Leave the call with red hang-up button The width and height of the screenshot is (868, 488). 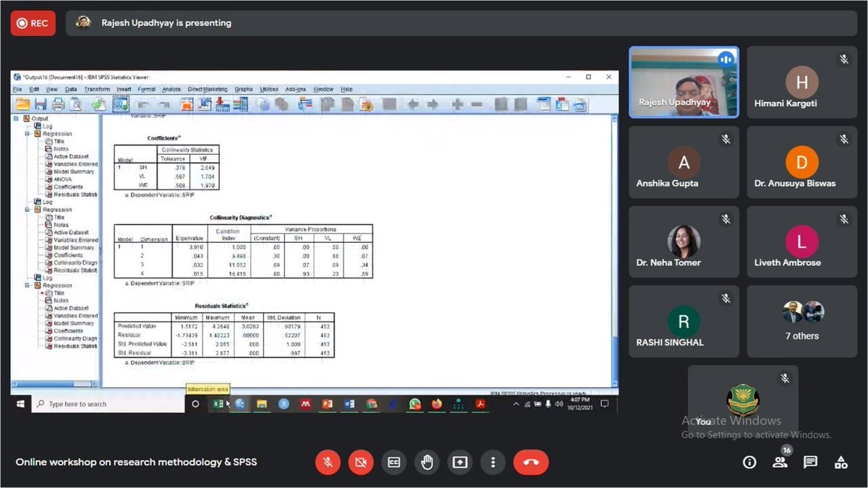point(531,462)
